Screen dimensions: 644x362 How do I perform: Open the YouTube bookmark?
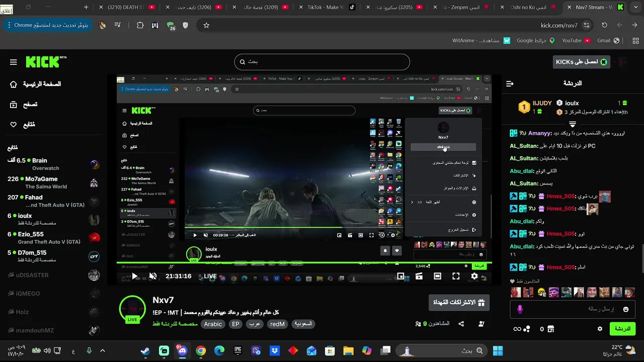tap(576, 40)
